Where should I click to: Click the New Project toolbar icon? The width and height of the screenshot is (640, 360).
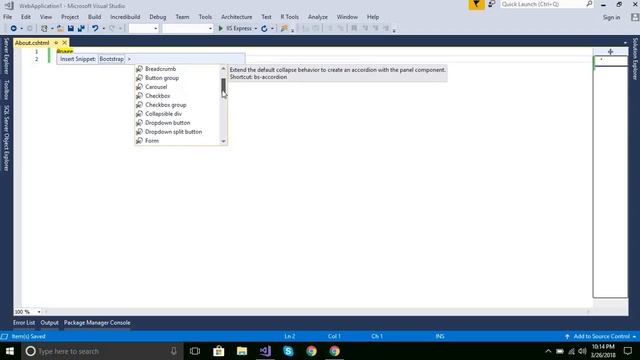click(x=44, y=29)
